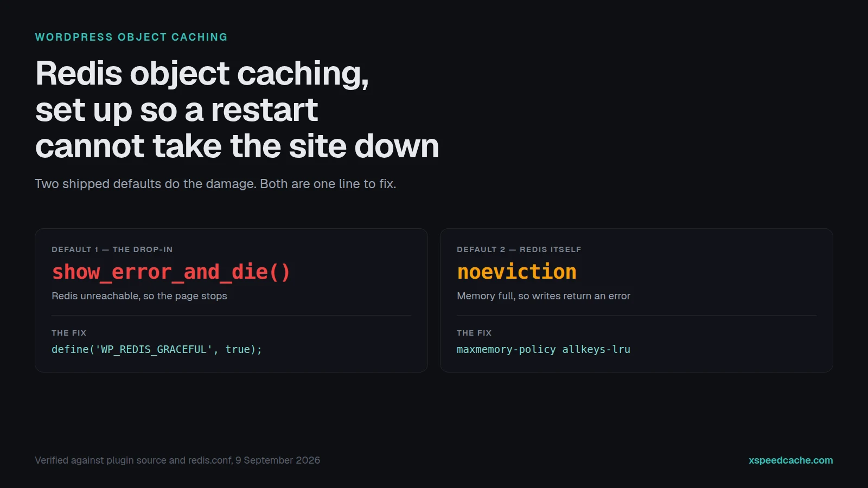Click the orange noeviction text

point(516,272)
